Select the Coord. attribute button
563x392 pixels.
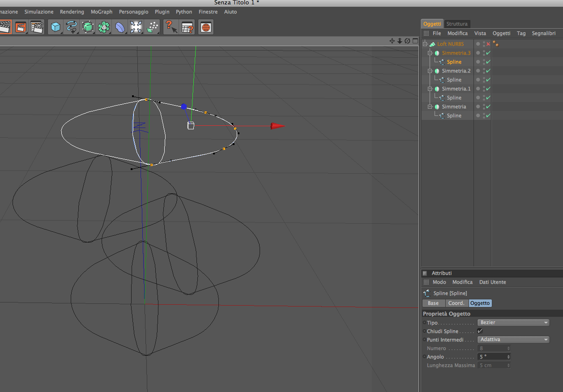pos(456,303)
